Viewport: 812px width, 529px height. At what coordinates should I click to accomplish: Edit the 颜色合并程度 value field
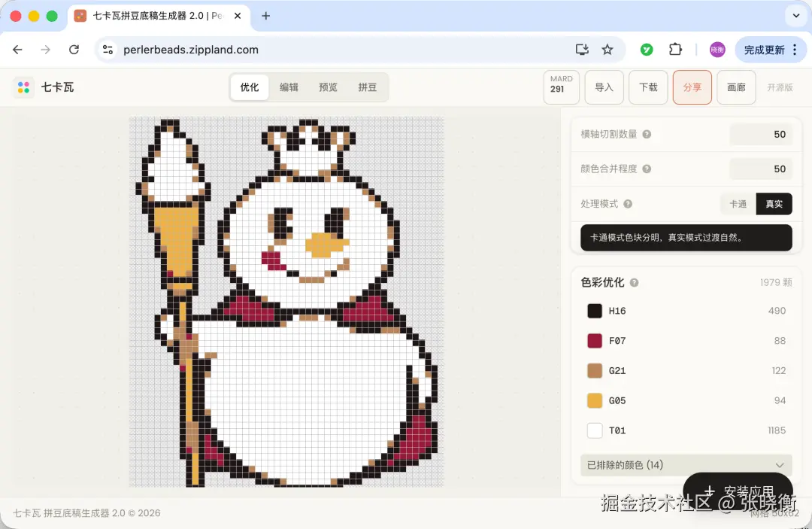coord(761,169)
